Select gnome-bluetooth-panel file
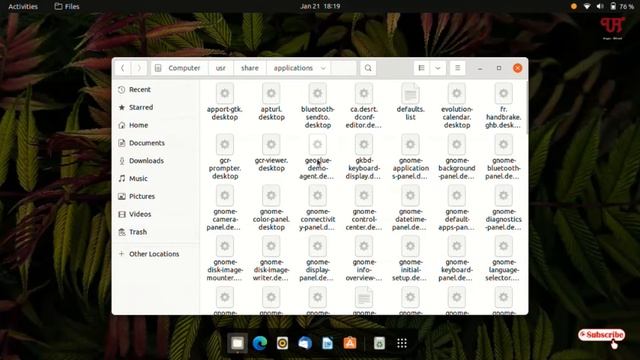Screen dimensions: 640x360 pos(503,157)
